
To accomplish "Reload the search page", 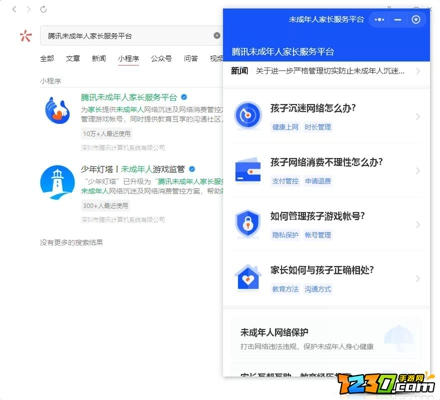I will (x=43, y=9).
